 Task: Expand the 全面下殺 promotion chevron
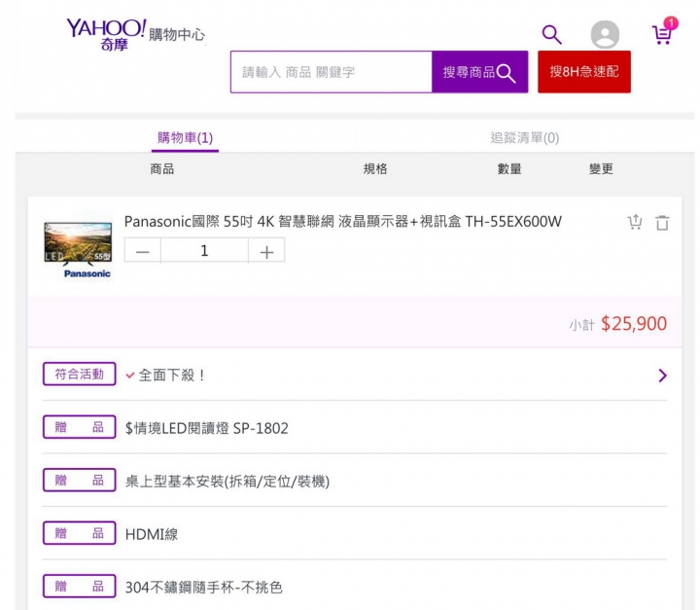coord(662,376)
